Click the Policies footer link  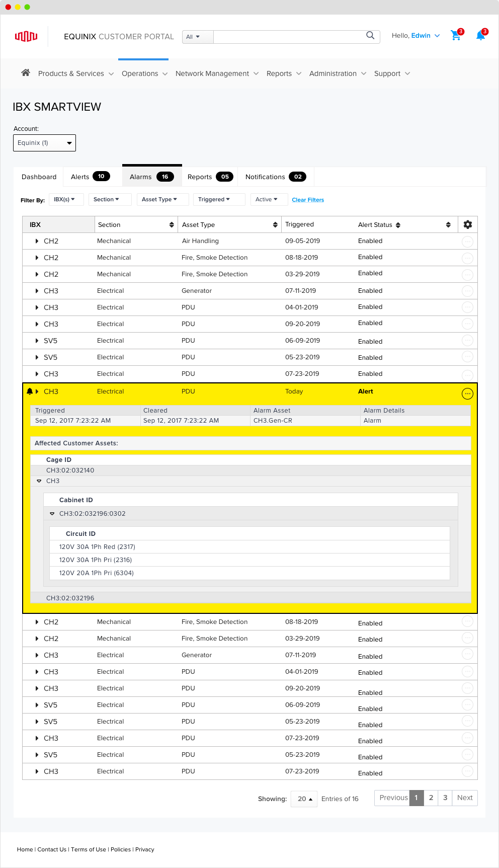[121, 849]
